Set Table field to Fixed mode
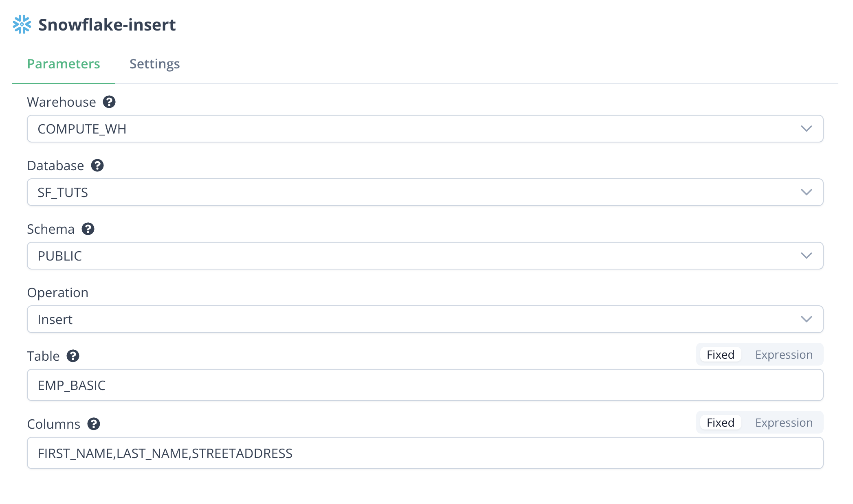Image resolution: width=853 pixels, height=504 pixels. (x=720, y=355)
